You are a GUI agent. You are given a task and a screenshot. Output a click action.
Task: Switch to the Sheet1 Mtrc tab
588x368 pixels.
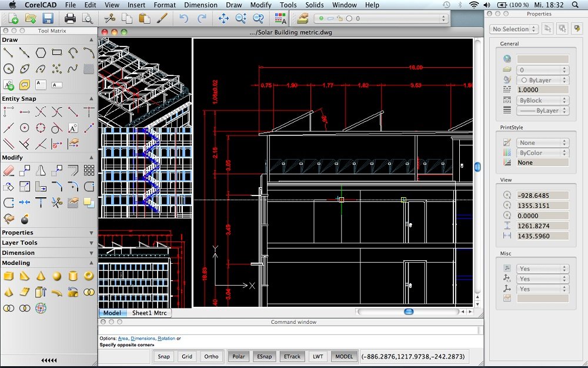(149, 313)
